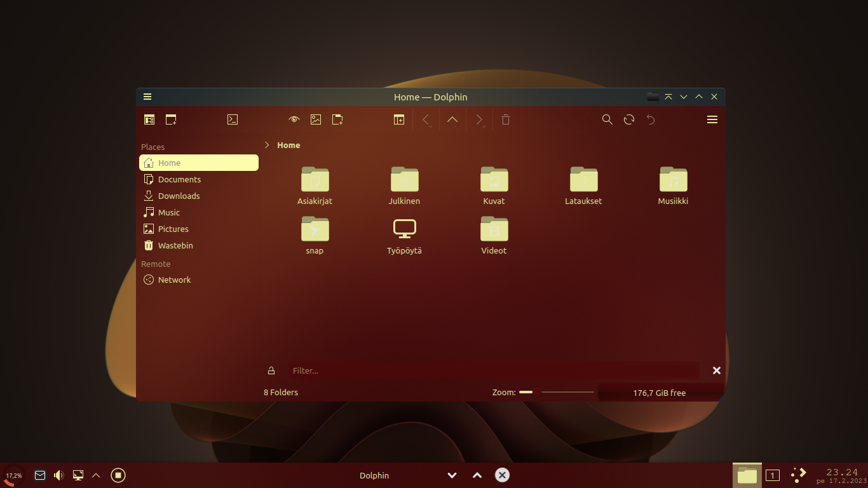Click the undo arrow icon

[651, 119]
